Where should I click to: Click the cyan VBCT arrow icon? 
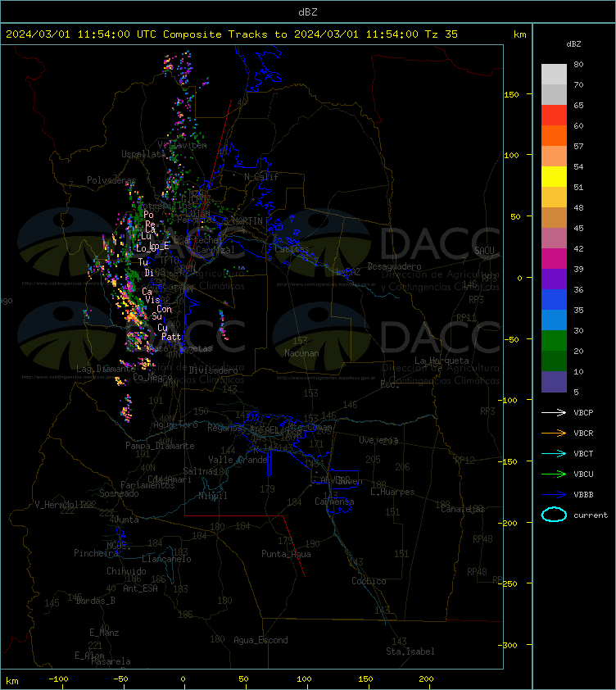pos(554,453)
